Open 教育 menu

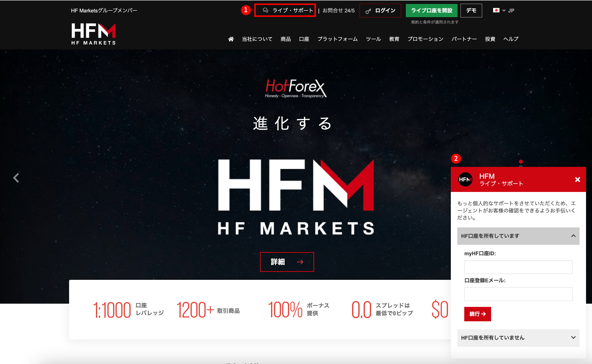pyautogui.click(x=394, y=39)
